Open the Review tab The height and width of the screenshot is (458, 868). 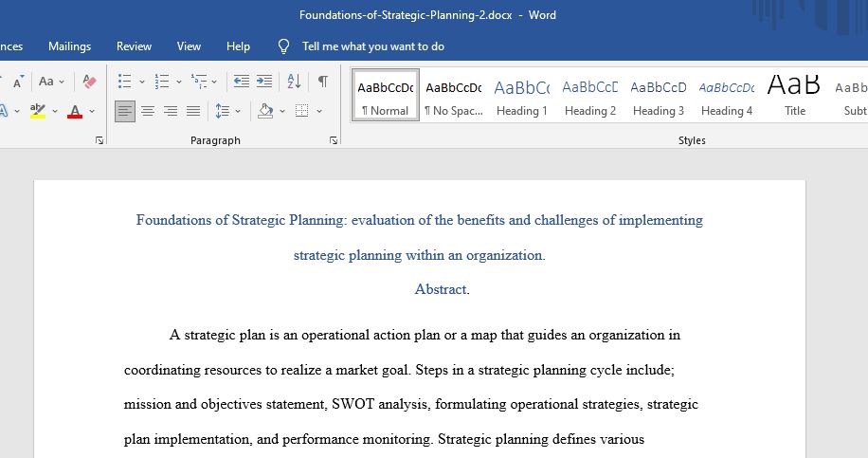134,46
